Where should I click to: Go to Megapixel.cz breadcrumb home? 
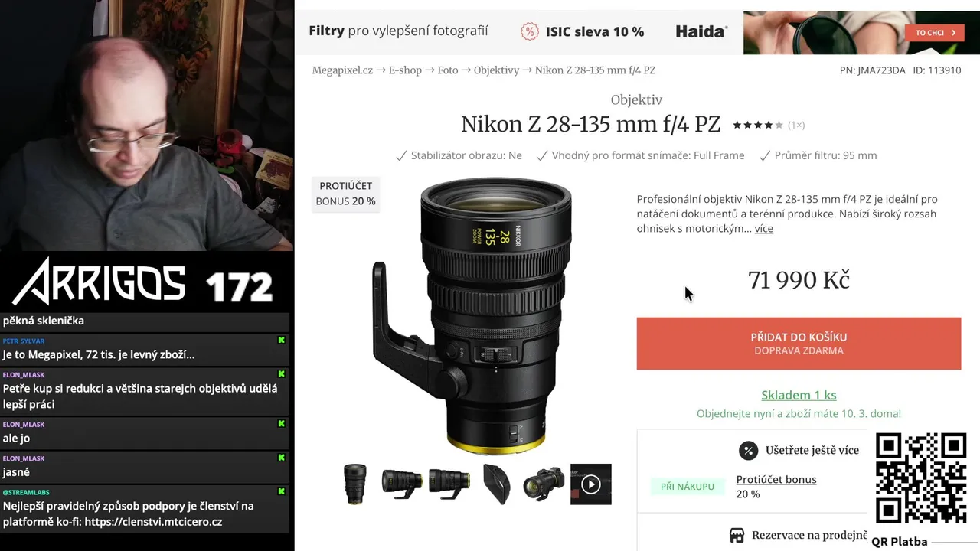(342, 70)
